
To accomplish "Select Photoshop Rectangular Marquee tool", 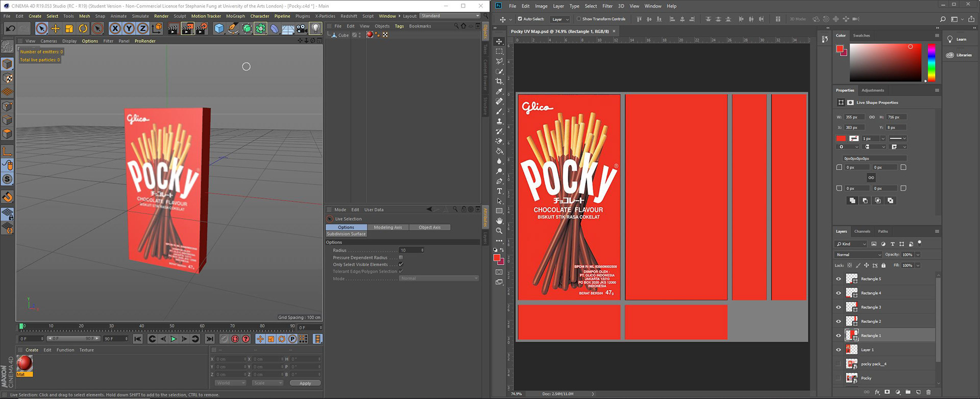I will (x=499, y=51).
